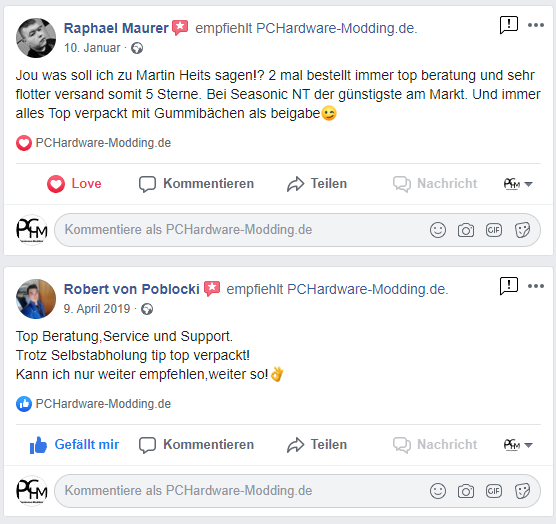Focus the comment field under Robert's post

[297, 491]
